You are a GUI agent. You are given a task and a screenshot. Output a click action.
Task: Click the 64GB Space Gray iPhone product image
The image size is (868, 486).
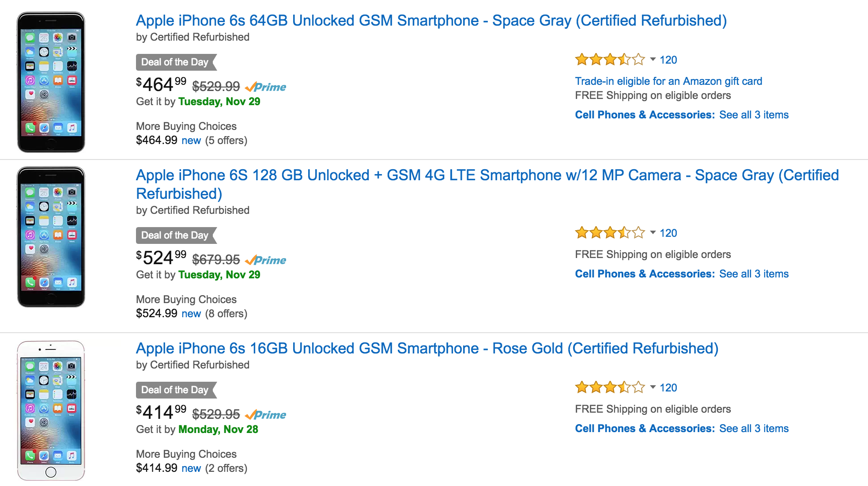pyautogui.click(x=51, y=82)
